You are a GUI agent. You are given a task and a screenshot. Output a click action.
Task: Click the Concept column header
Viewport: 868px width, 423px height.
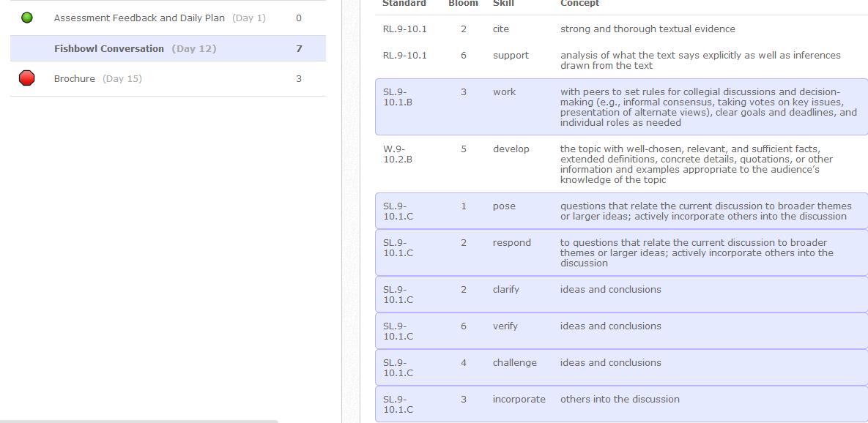click(579, 4)
